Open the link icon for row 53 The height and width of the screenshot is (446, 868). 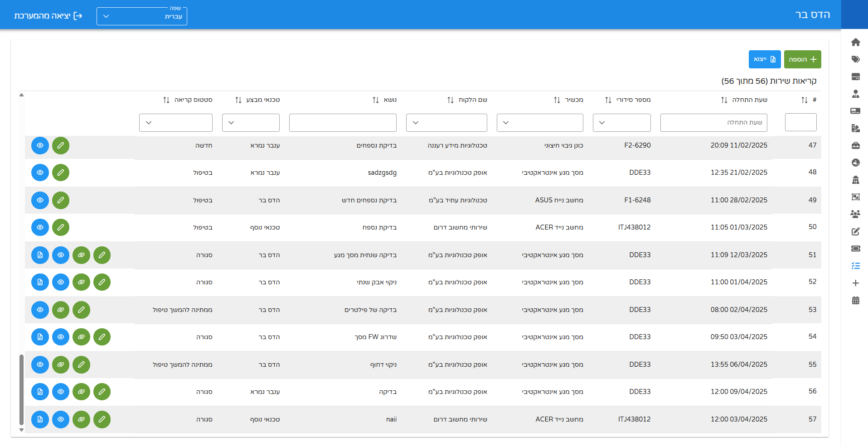(x=61, y=310)
